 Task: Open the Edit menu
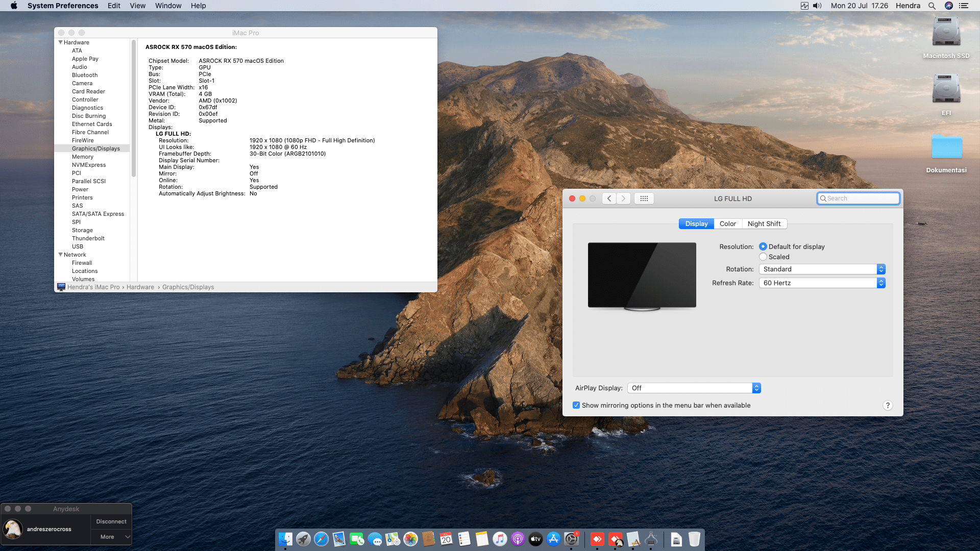pyautogui.click(x=114, y=6)
